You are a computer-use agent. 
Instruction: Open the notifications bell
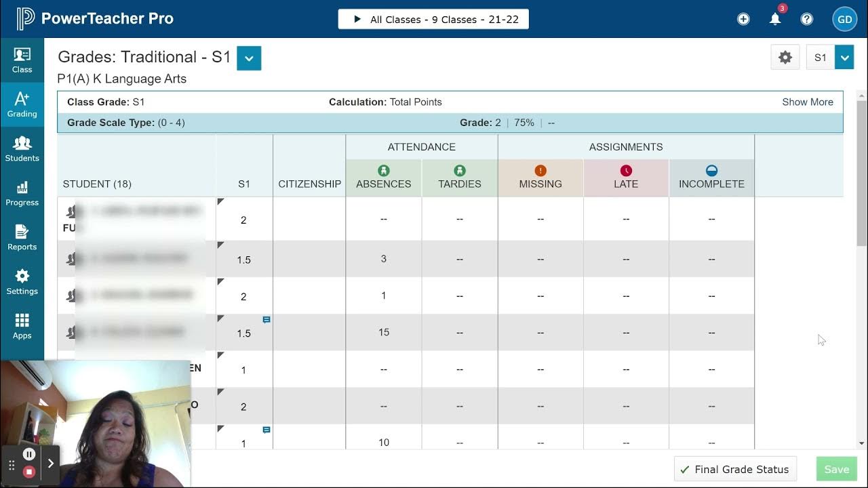775,19
